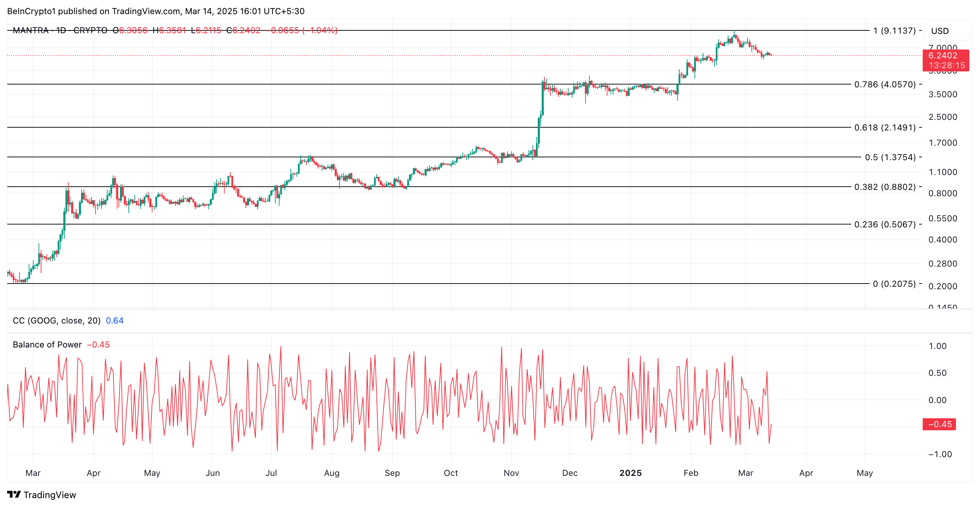Click the published by BeInCrypto1 header text
The image size is (980, 507).
tap(156, 11)
